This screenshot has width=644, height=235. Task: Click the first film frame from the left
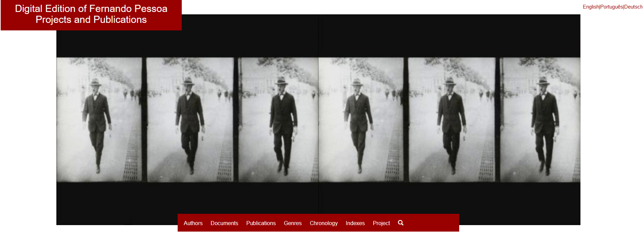[x=99, y=120]
